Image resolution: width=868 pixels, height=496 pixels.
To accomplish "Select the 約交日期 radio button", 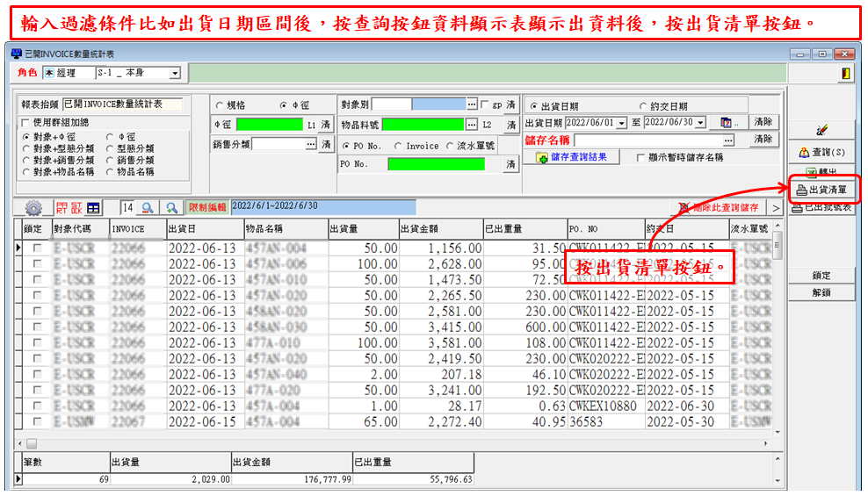I will [643, 106].
